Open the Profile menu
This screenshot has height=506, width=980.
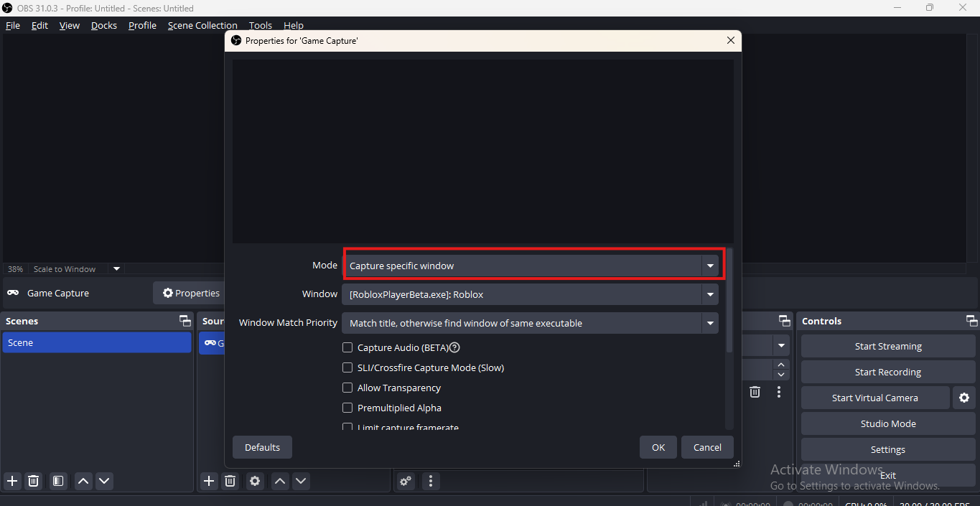pos(142,25)
